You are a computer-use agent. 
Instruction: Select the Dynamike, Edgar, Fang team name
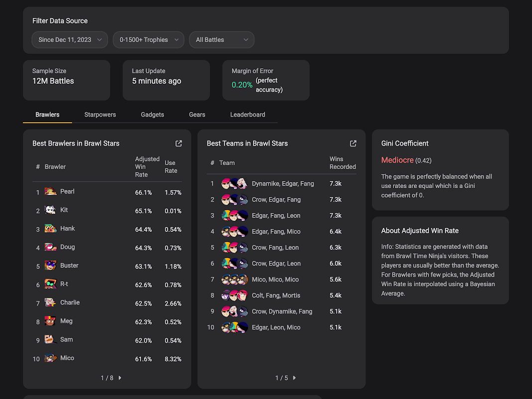(x=282, y=184)
